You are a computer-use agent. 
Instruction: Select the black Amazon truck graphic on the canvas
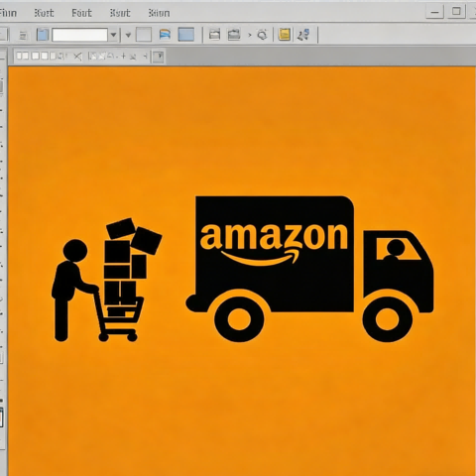point(309,269)
